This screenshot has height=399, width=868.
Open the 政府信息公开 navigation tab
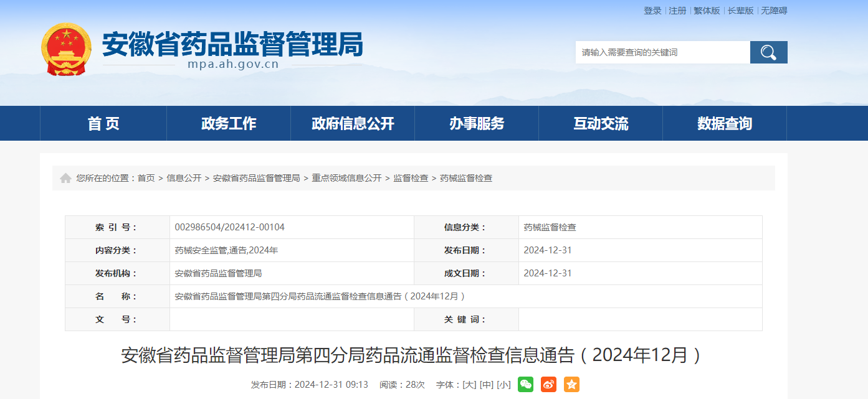353,123
